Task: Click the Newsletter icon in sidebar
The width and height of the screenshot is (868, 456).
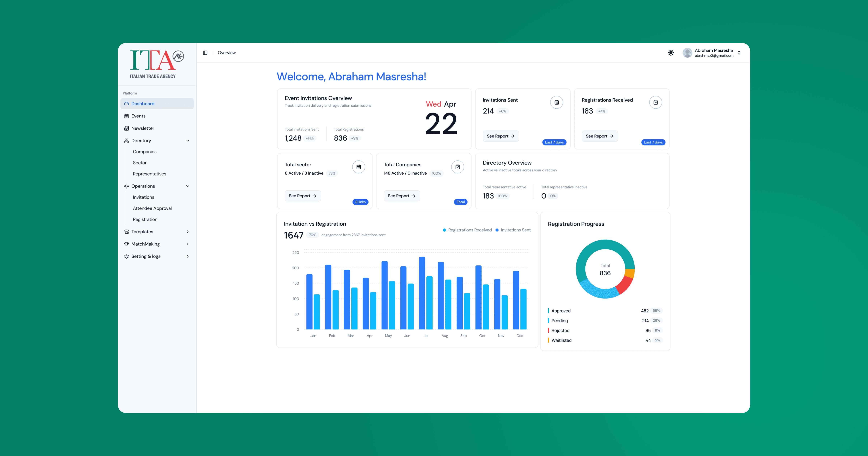Action: 126,128
